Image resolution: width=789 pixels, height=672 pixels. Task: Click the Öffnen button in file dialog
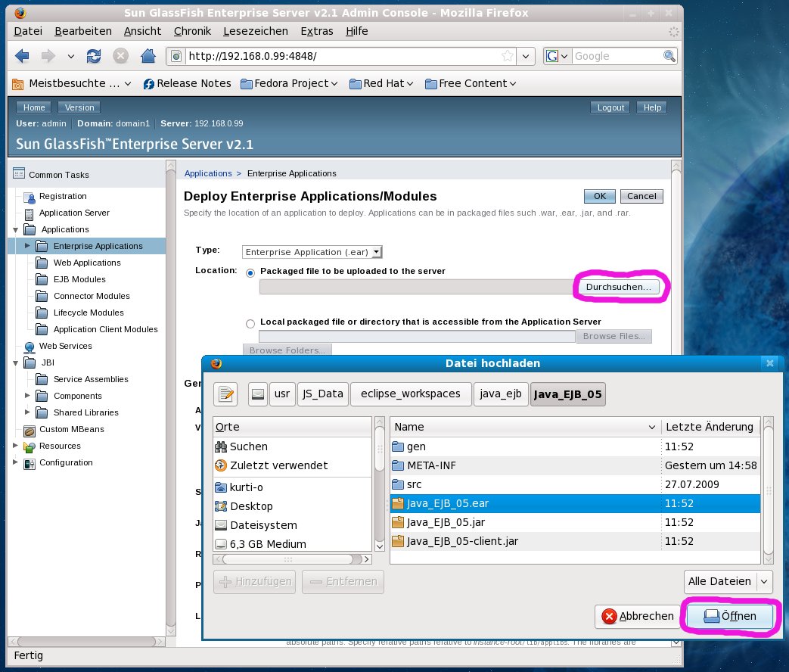pos(729,616)
